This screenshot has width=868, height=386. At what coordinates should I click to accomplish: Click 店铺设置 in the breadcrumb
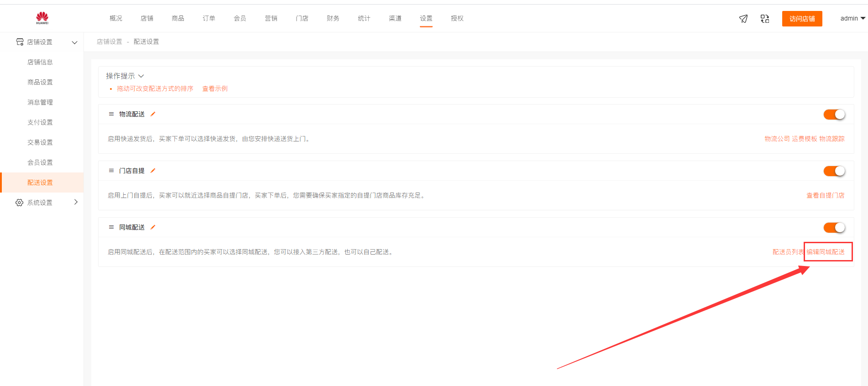[110, 42]
